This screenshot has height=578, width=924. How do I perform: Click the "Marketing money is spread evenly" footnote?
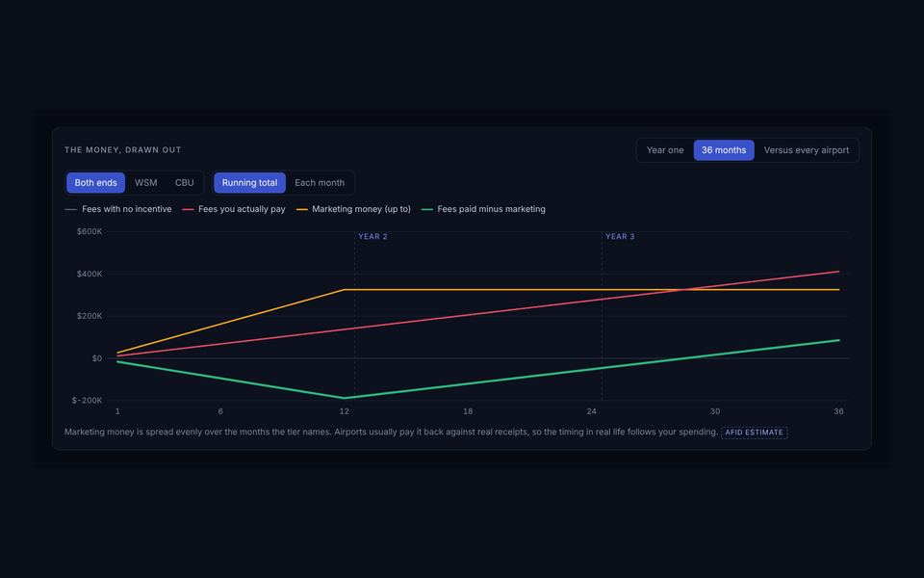[392, 433]
